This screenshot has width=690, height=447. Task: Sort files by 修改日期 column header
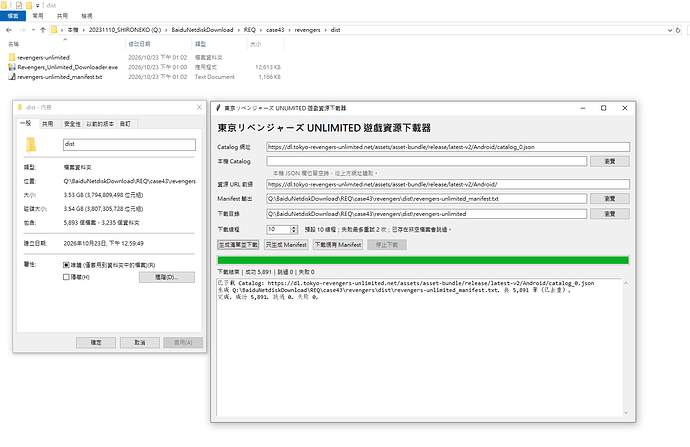pyautogui.click(x=159, y=44)
